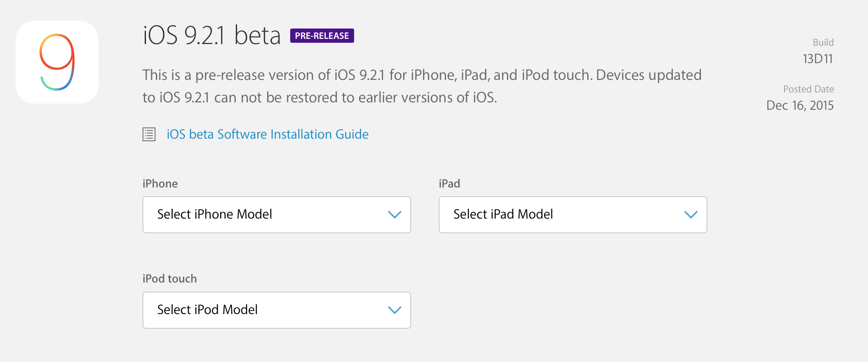
Task: Click the Posted Date label
Action: coord(808,89)
